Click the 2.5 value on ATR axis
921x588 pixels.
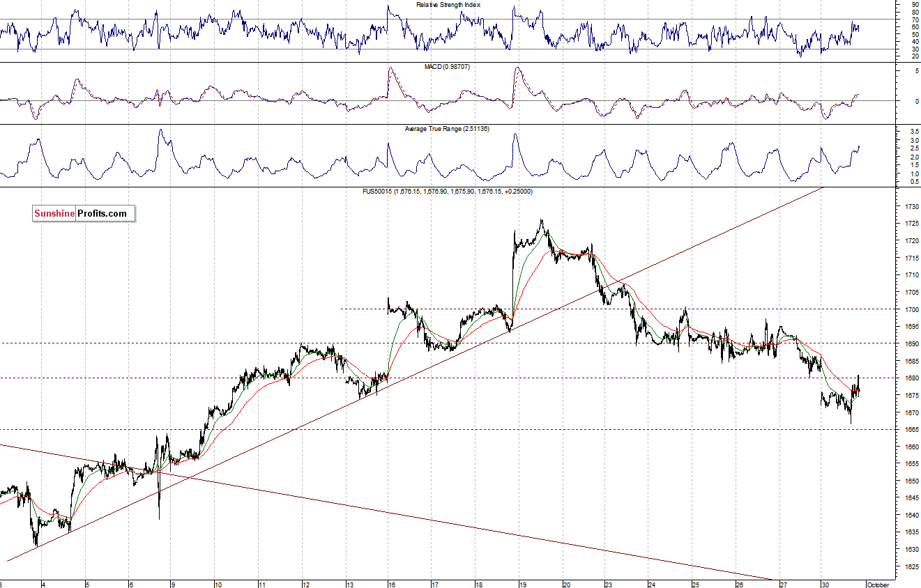coord(914,148)
